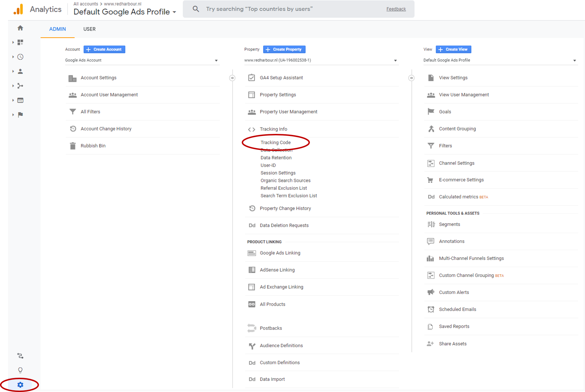585x392 pixels.
Task: Open the Behaviour card icon
Action: pyautogui.click(x=20, y=100)
